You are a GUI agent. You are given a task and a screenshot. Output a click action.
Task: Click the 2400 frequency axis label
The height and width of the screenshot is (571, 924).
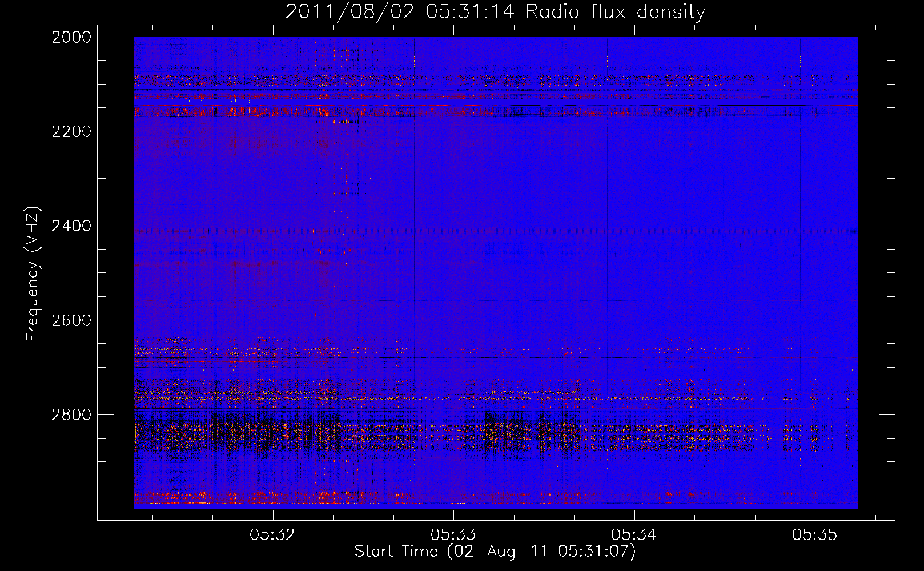pos(71,226)
